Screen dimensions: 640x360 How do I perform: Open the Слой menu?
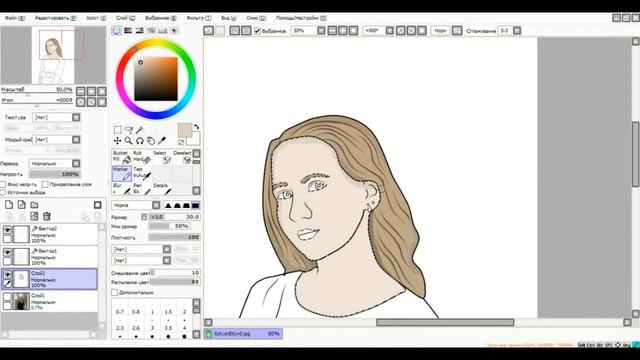pos(125,18)
